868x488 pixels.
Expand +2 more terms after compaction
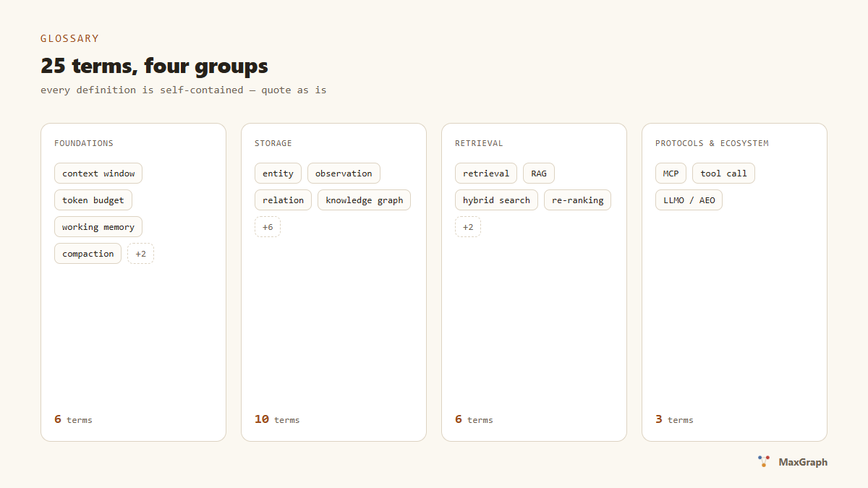click(x=141, y=254)
